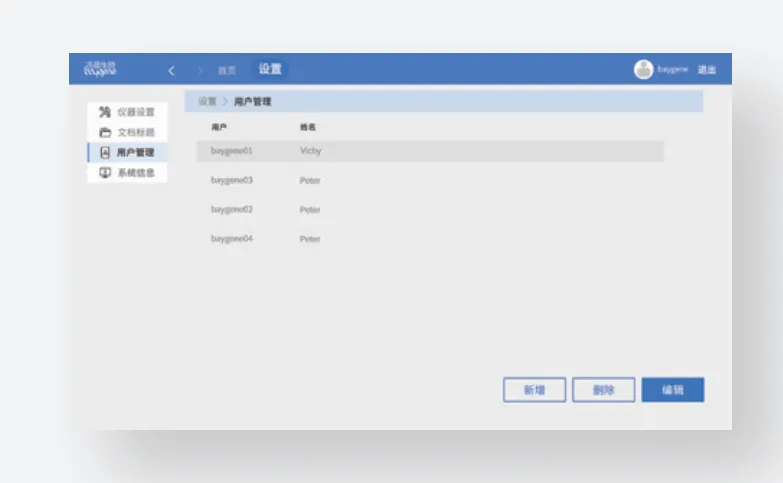Click the 文档标题 folder icon
The width and height of the screenshot is (783, 483).
tap(105, 132)
